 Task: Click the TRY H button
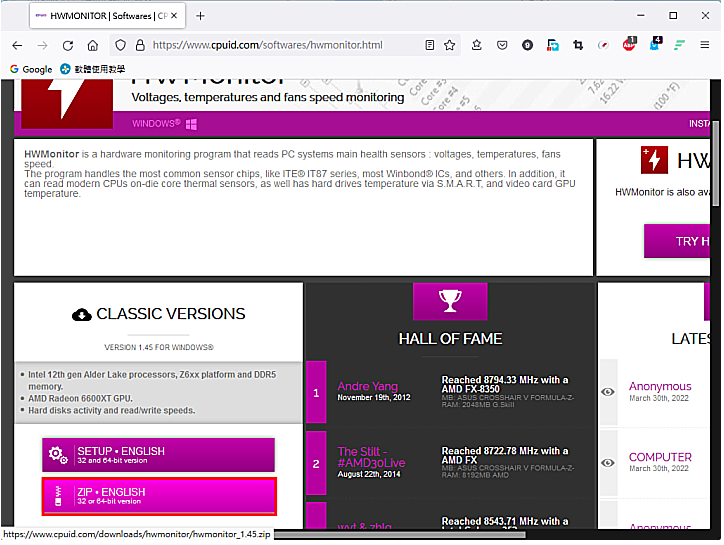tap(677, 241)
